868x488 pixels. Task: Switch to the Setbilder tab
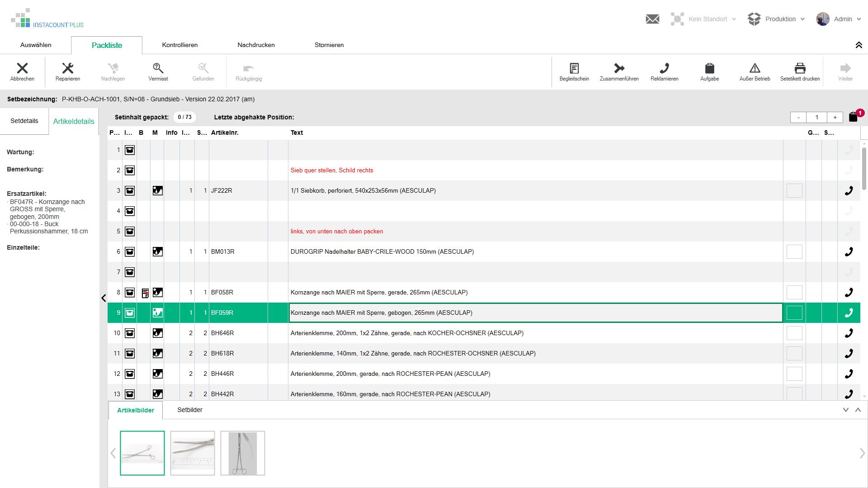(189, 410)
